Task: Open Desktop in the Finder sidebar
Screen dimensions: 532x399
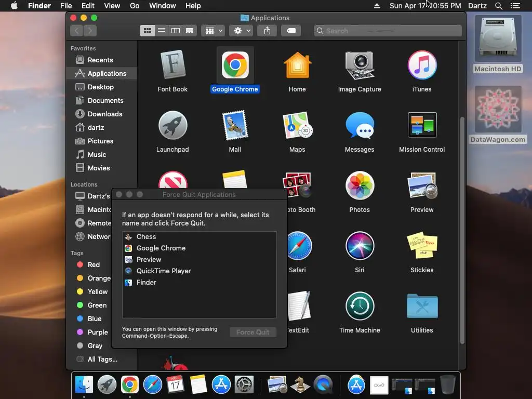Action: pos(102,87)
